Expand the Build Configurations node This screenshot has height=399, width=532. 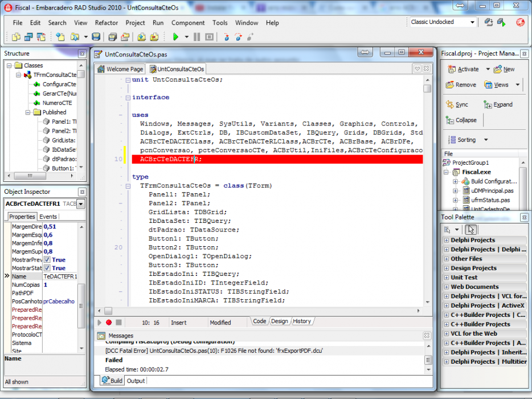click(x=455, y=181)
